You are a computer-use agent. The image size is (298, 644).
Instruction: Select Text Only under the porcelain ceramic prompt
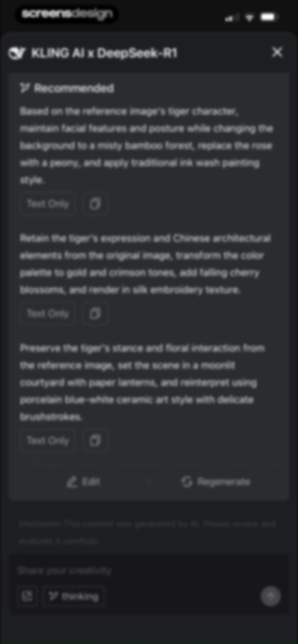48,440
